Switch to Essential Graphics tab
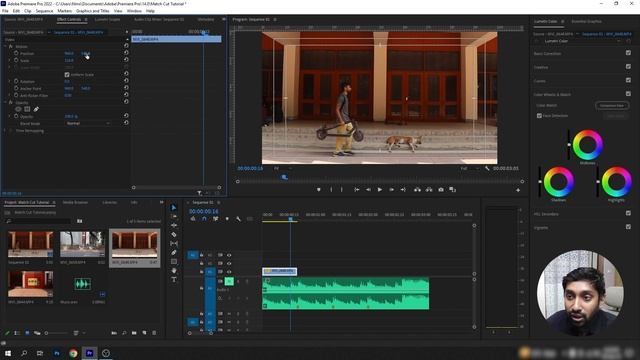This screenshot has height=360, width=640. click(x=586, y=21)
